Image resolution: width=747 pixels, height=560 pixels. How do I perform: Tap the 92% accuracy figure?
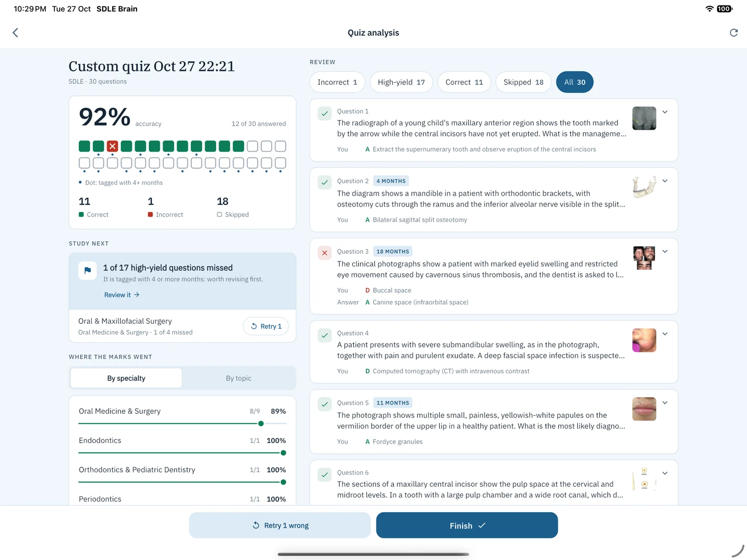point(105,117)
